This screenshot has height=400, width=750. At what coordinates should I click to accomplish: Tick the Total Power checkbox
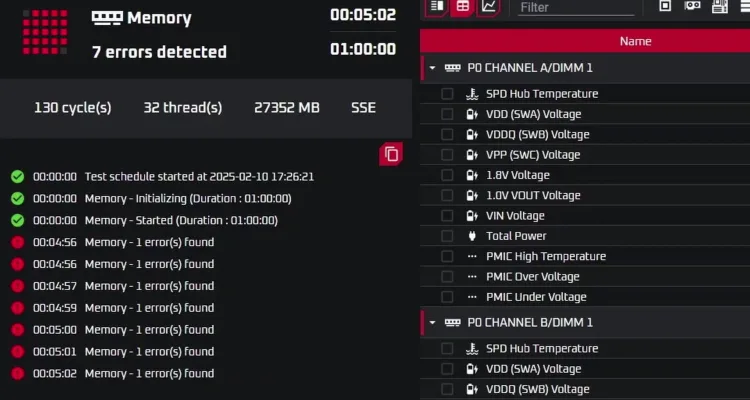pos(447,236)
